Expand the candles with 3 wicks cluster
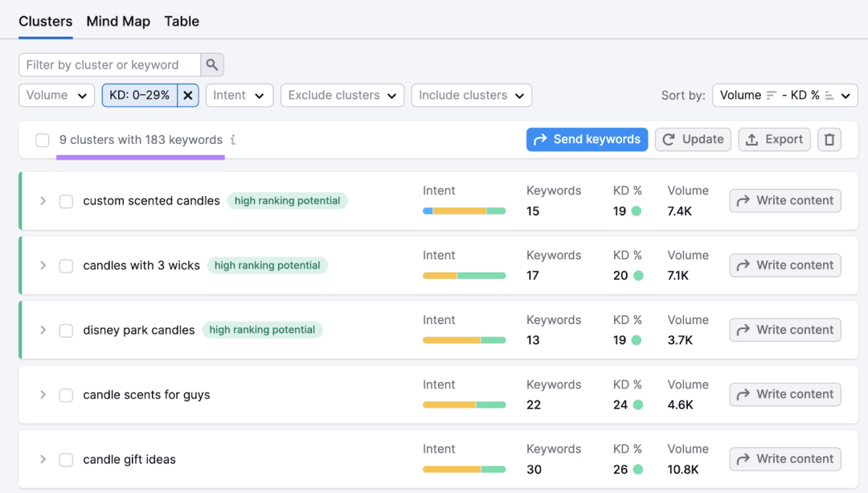The height and width of the screenshot is (493, 868). click(43, 265)
